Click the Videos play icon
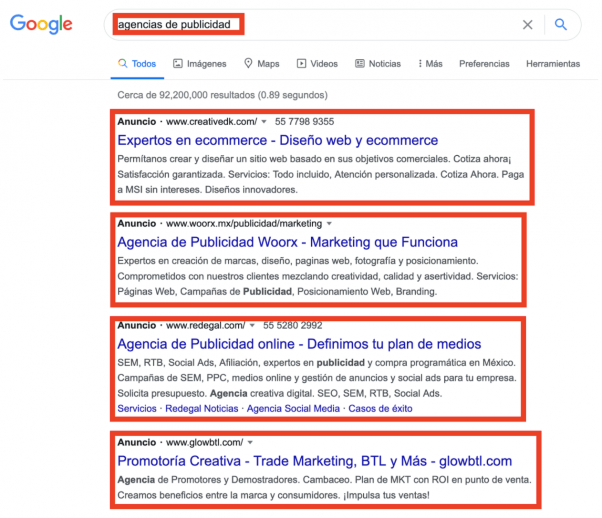 (x=301, y=63)
